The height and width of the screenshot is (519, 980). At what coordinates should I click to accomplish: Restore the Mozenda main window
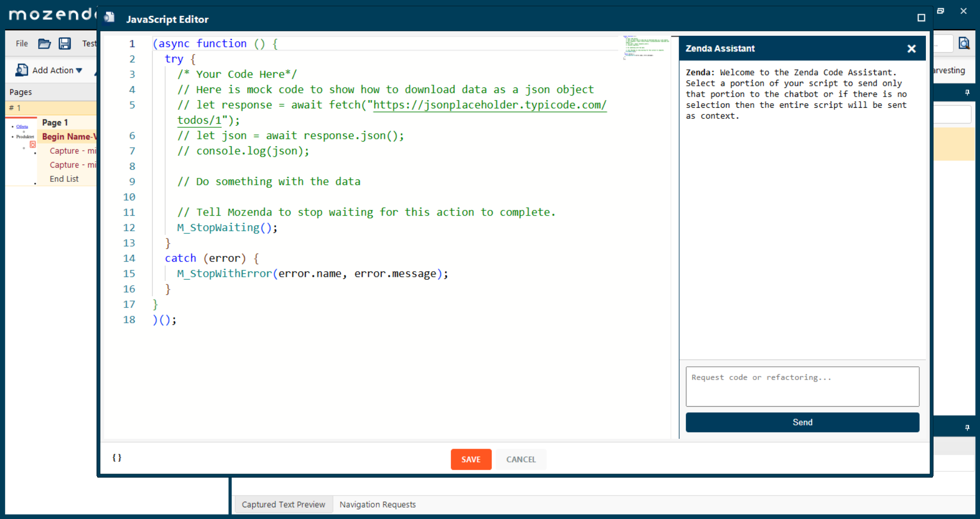(x=941, y=11)
